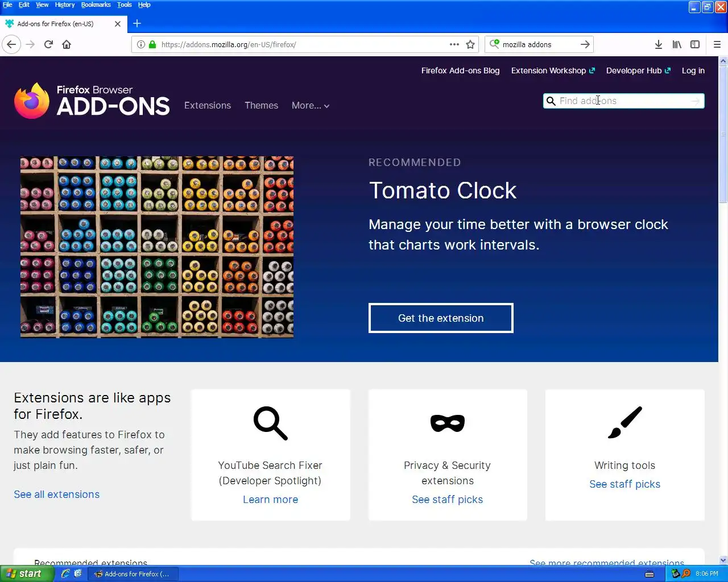Viewport: 728px width, 582px height.
Task: Click the green padlock security icon
Action: [x=152, y=44]
